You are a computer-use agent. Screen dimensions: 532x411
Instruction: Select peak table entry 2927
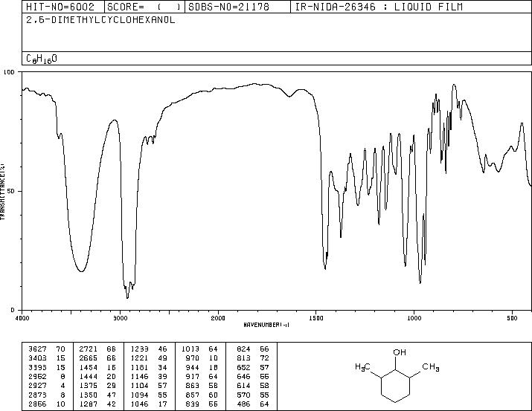click(47, 386)
